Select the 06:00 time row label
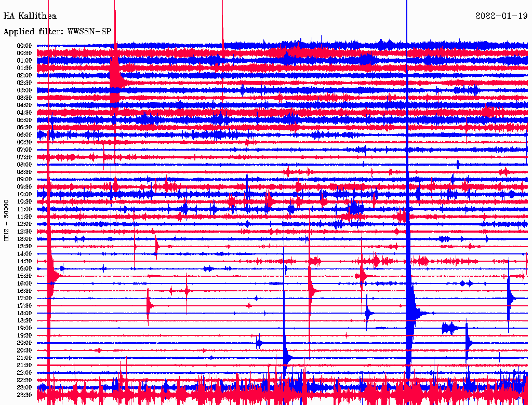 (24, 135)
